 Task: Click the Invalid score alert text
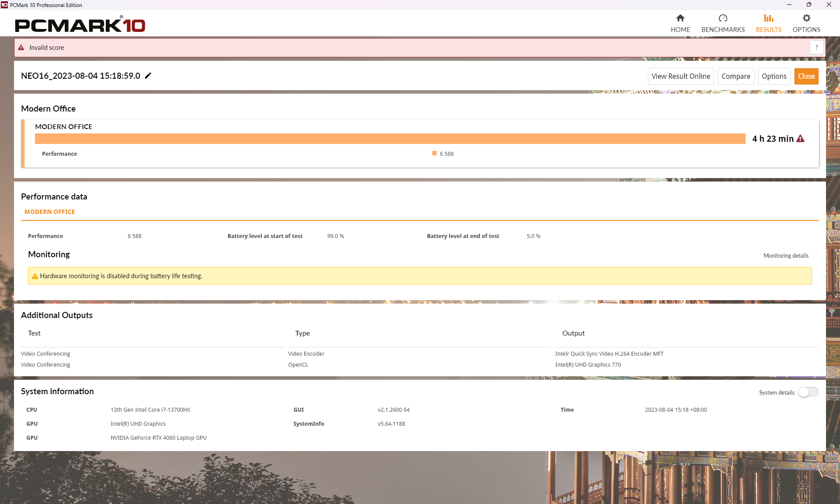[x=46, y=48]
